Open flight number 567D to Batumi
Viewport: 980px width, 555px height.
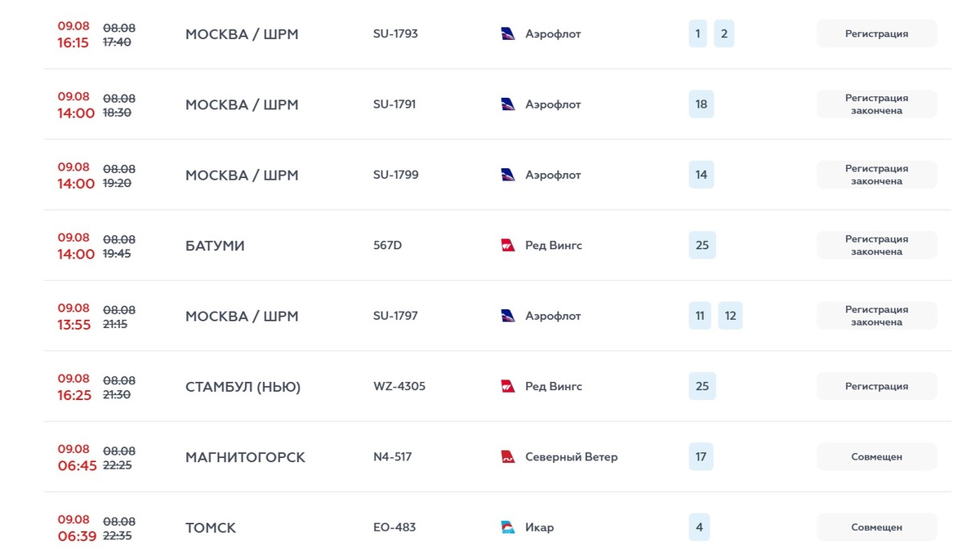pyautogui.click(x=387, y=246)
